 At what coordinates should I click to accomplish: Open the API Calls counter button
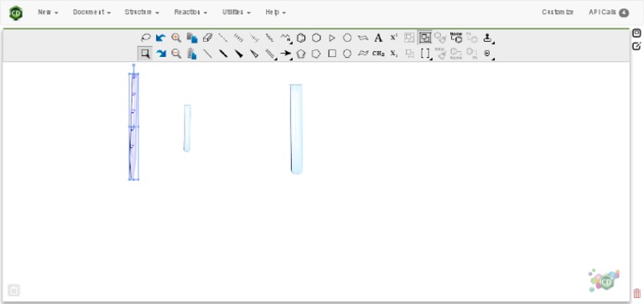pos(609,13)
